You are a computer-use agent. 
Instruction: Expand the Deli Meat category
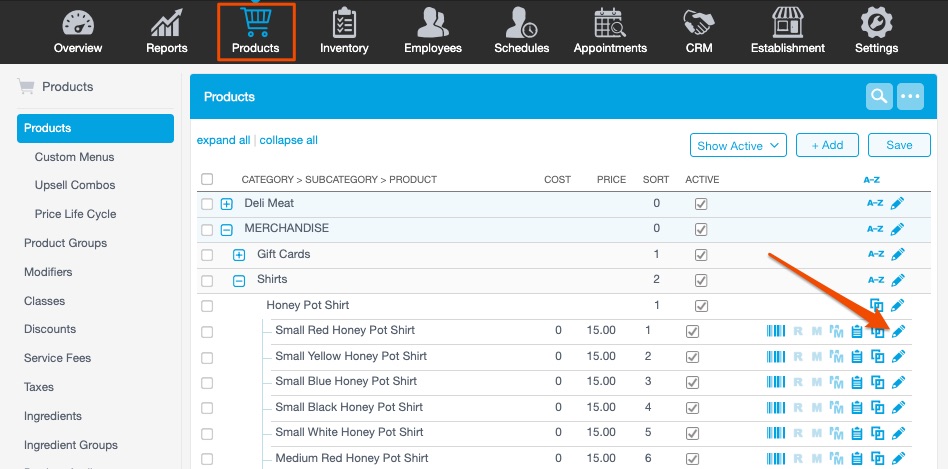pos(226,204)
